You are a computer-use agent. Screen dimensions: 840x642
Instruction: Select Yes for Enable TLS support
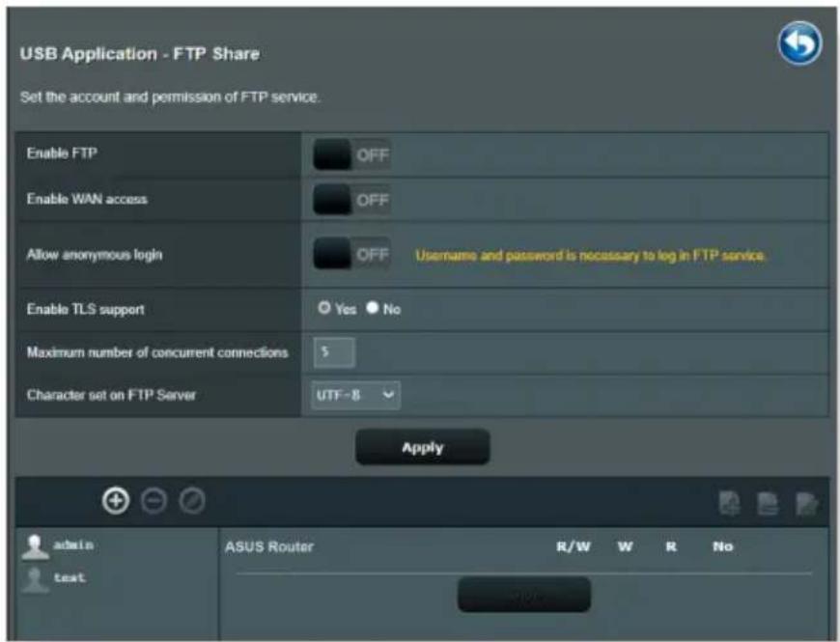click(324, 307)
